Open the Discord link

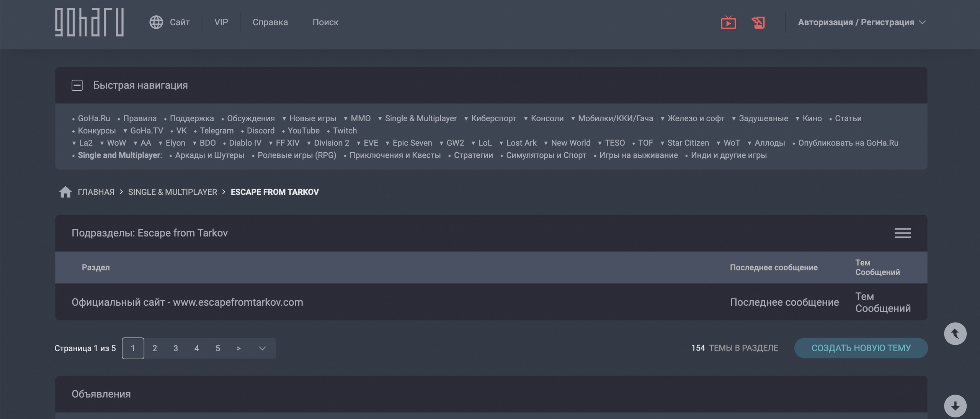(x=261, y=130)
